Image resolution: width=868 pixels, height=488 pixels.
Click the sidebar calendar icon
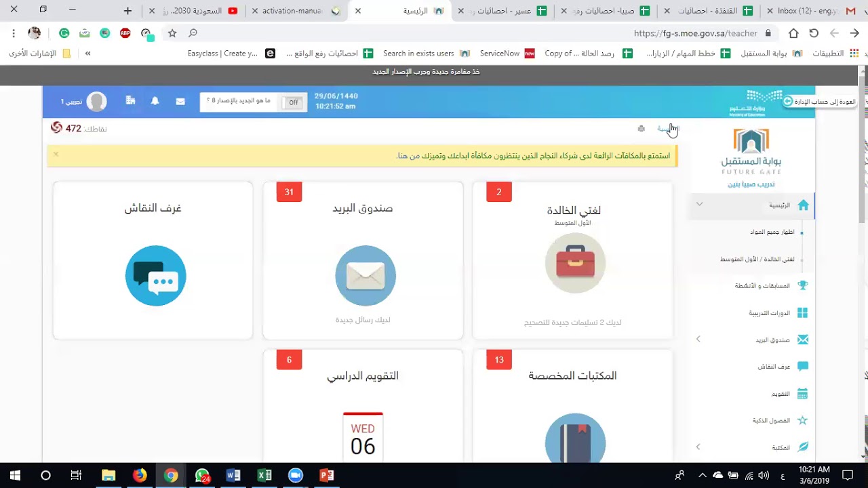[803, 394]
